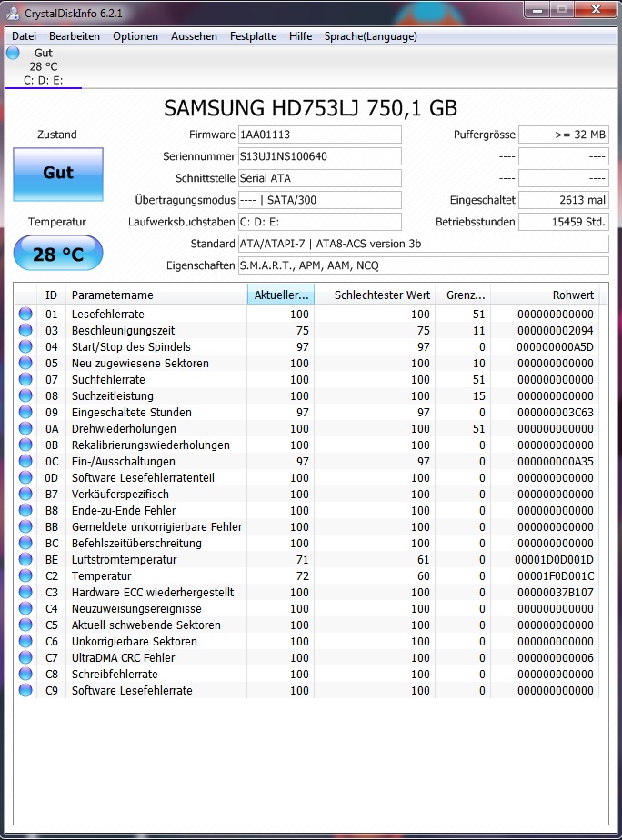This screenshot has width=622, height=840.
Task: Click the Standard ATA/ATAPI-7 field
Action: pyautogui.click(x=423, y=244)
